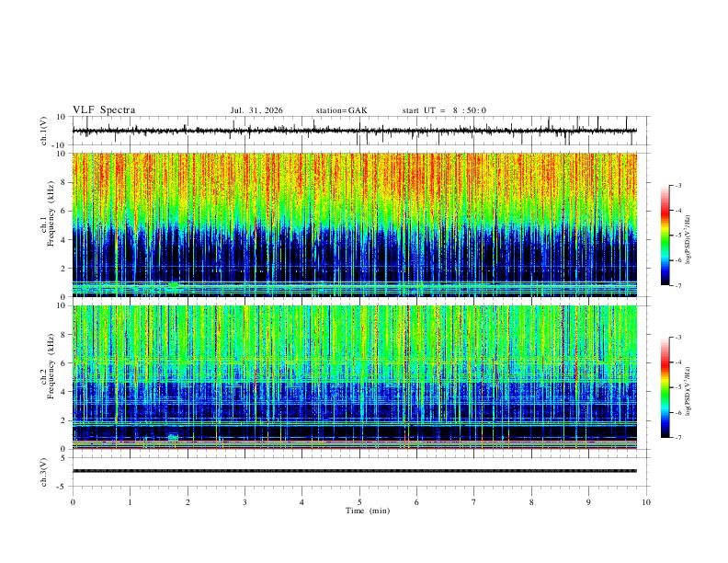Click the 10 minute tick on time axis
The height and width of the screenshot is (563, 728).
(646, 502)
